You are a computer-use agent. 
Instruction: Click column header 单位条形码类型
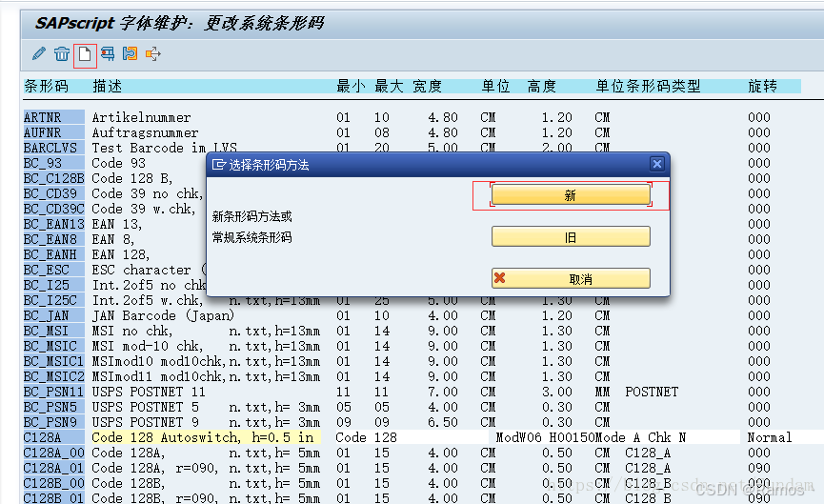coord(648,86)
